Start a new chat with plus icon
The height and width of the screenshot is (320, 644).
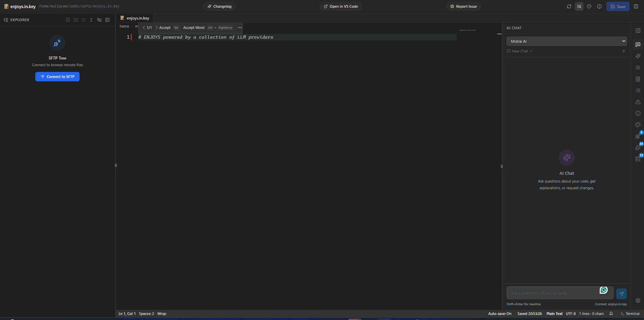click(x=624, y=51)
